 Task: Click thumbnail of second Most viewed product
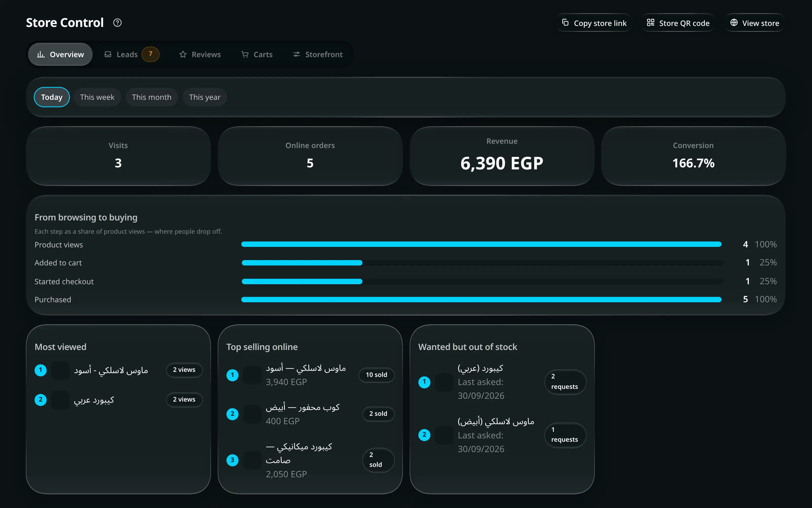pos(60,400)
